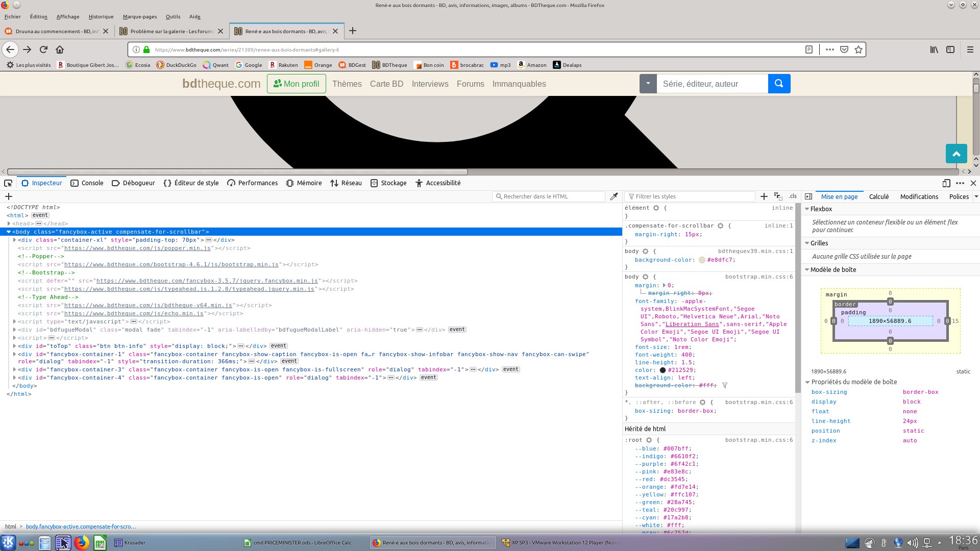Image resolution: width=980 pixels, height=551 pixels.
Task: Show site information icon in address bar
Action: point(136,49)
